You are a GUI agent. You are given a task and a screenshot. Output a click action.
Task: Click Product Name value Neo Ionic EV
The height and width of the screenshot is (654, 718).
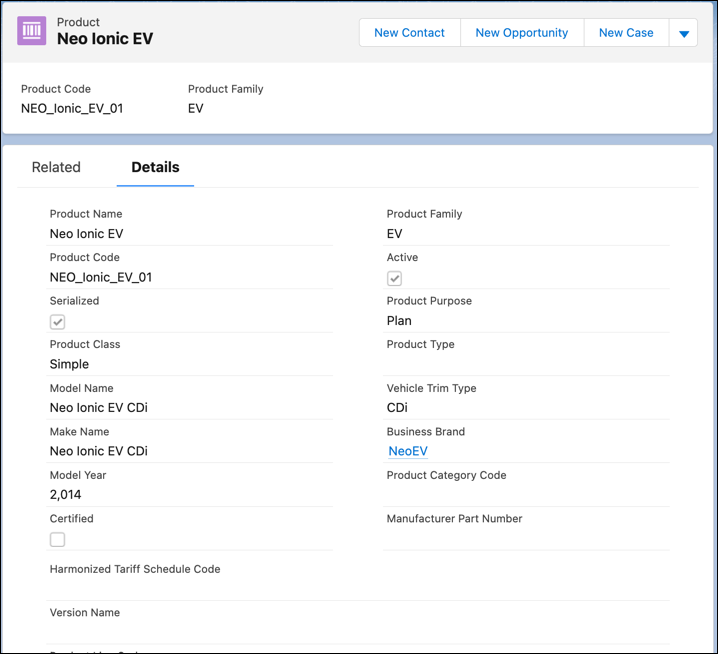click(87, 234)
